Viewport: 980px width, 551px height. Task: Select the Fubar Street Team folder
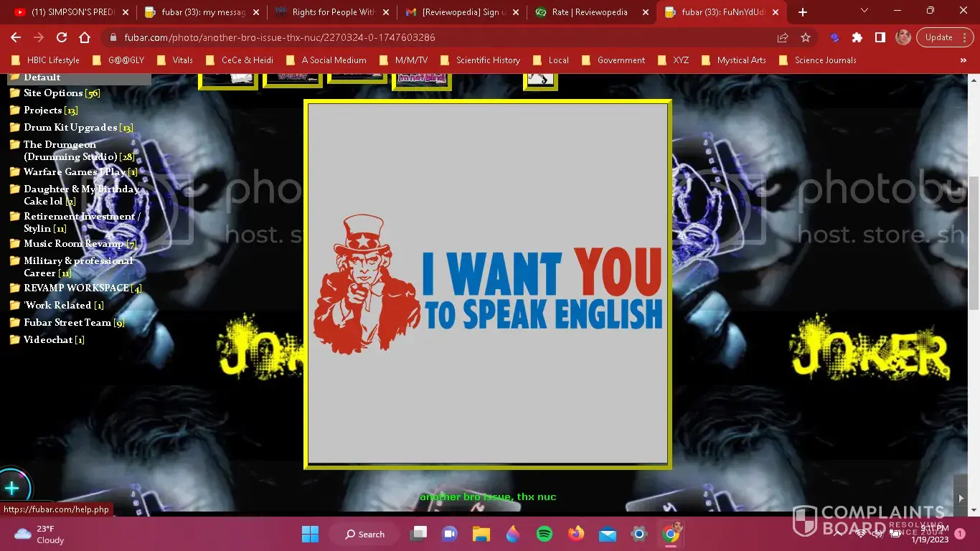tap(67, 323)
